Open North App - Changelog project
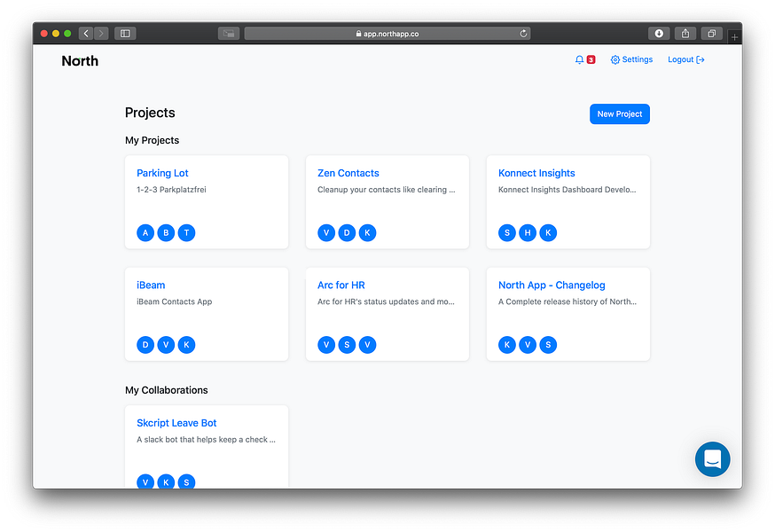Image resolution: width=775 pixels, height=532 pixels. (552, 286)
